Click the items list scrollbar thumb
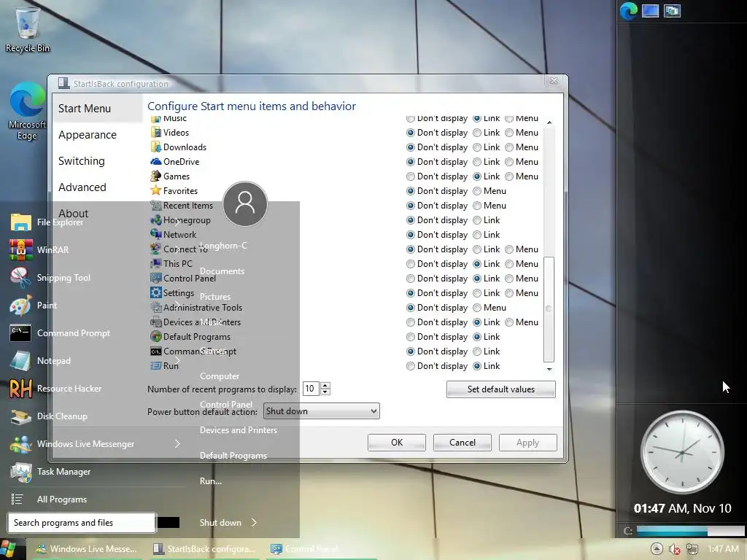 (x=549, y=308)
